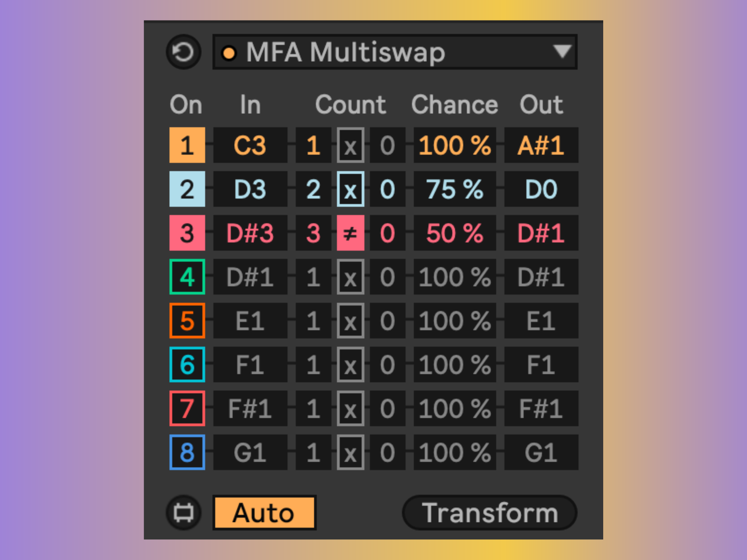The image size is (747, 560).
Task: Select the D3 input note field
Action: pos(250,189)
